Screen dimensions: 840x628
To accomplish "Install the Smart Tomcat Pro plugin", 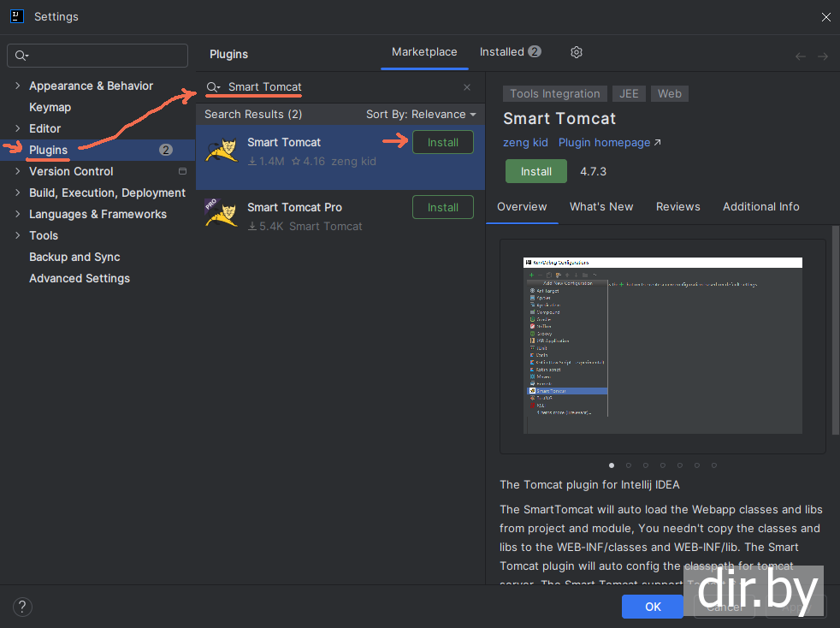I will pyautogui.click(x=442, y=207).
